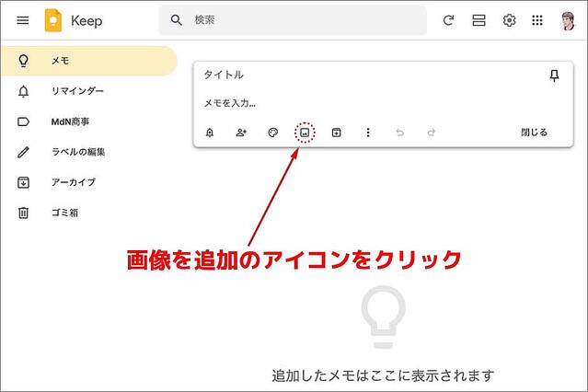Add a reminder via the note's bell icon
The height and width of the screenshot is (392, 588).
tap(210, 133)
